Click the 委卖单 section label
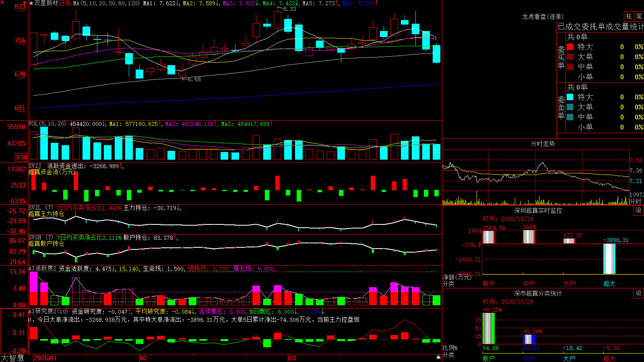The image size is (644, 362). (561, 107)
